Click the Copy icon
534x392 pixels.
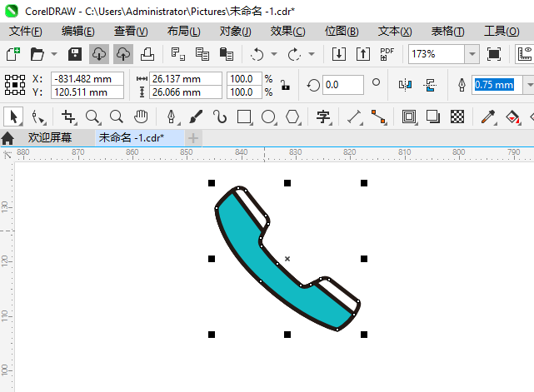[x=202, y=54]
